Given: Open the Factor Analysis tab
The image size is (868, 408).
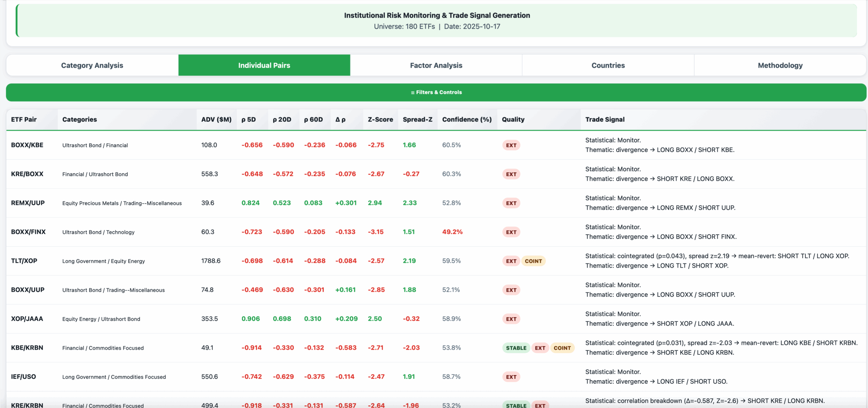Looking at the screenshot, I should pos(436,65).
